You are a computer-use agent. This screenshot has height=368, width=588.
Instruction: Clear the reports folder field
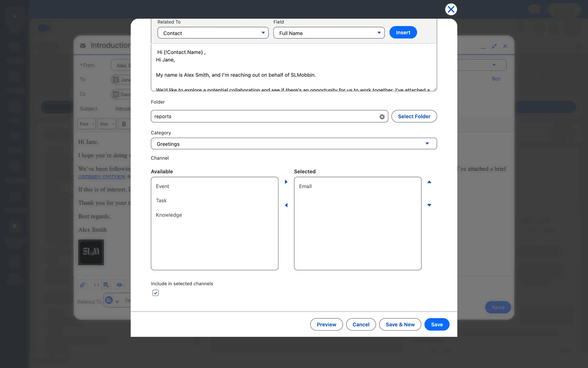[382, 117]
